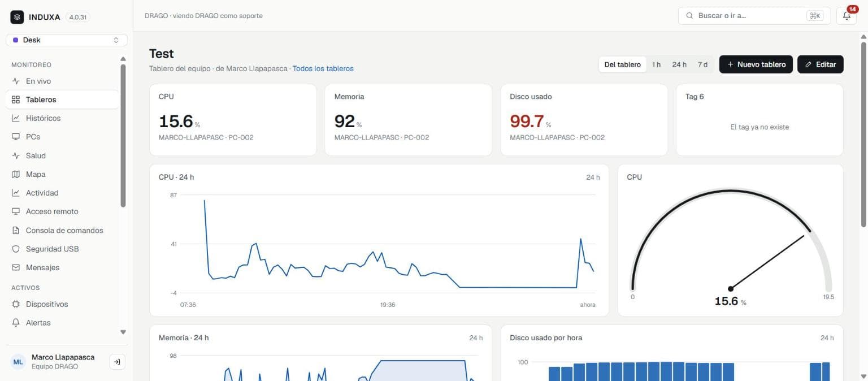Click the En vivo pulse icon
Screen dimensions: 868x381
point(16,81)
